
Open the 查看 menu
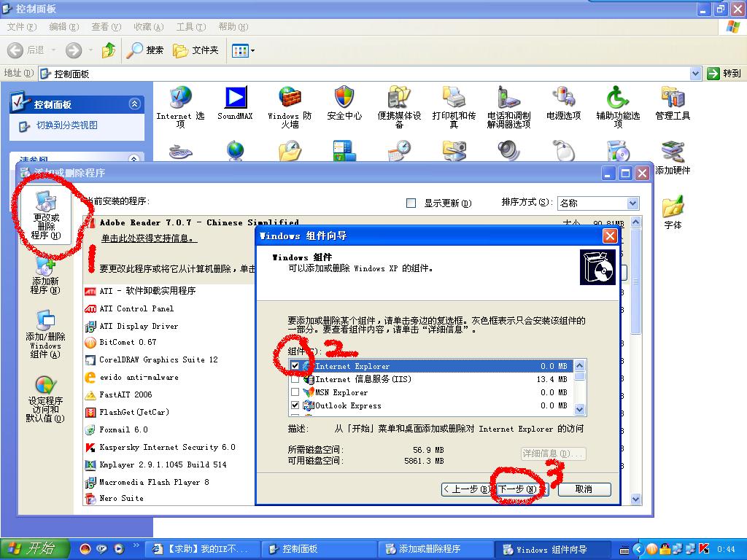click(x=107, y=27)
